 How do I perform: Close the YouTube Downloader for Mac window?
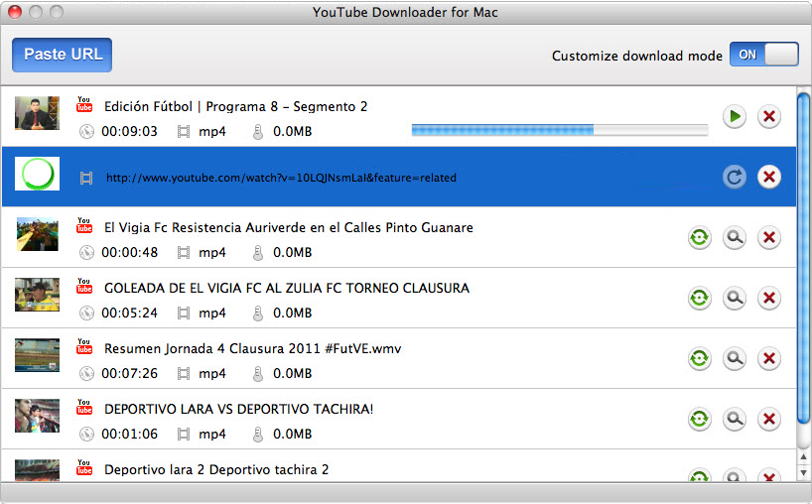(x=15, y=11)
